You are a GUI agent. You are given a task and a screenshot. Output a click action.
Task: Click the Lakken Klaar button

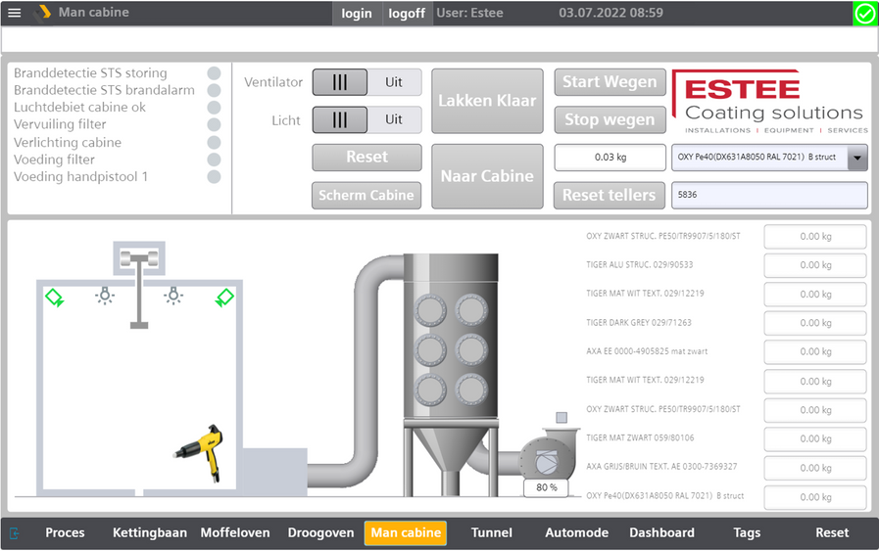(x=487, y=101)
